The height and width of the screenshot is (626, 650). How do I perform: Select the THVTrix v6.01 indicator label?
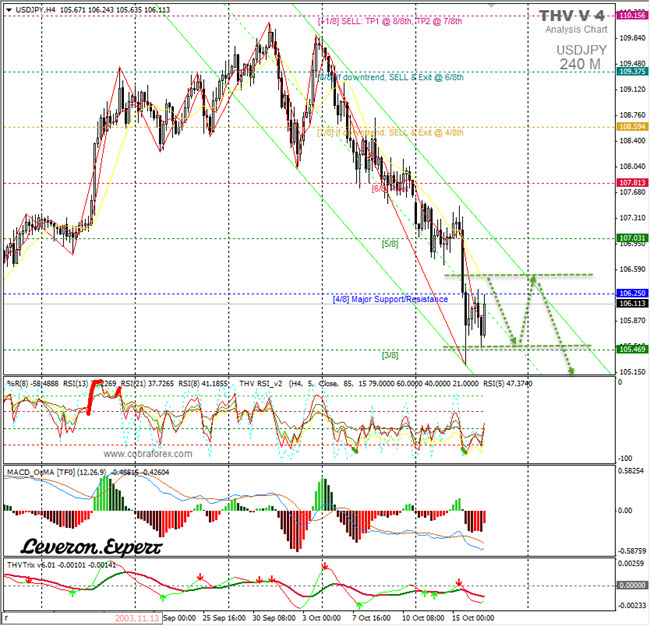point(30,564)
